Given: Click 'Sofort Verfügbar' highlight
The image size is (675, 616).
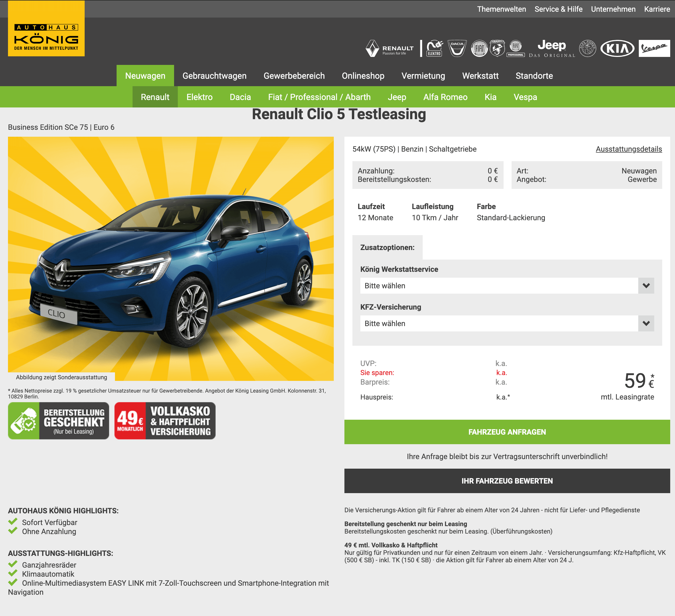Looking at the screenshot, I should pos(50,522).
